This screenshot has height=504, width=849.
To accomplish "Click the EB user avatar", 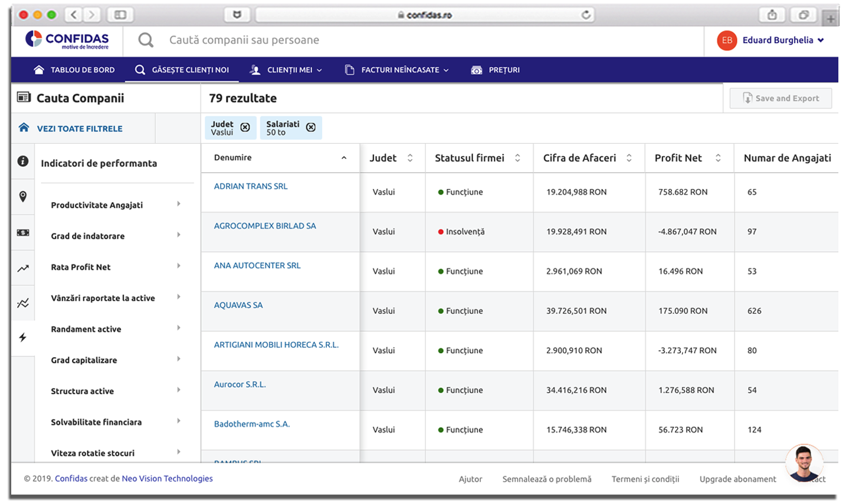I will (727, 40).
